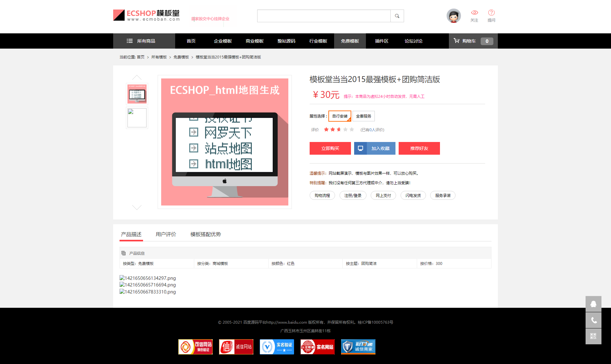Click the fifth grey rating star
This screenshot has width=611, height=364.
352,129
